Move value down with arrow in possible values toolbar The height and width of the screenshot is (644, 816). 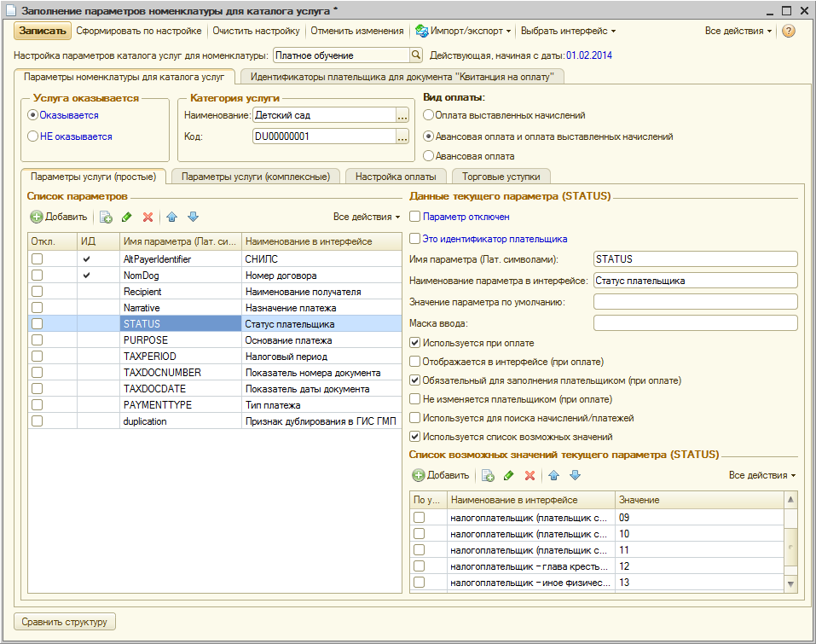click(x=575, y=475)
